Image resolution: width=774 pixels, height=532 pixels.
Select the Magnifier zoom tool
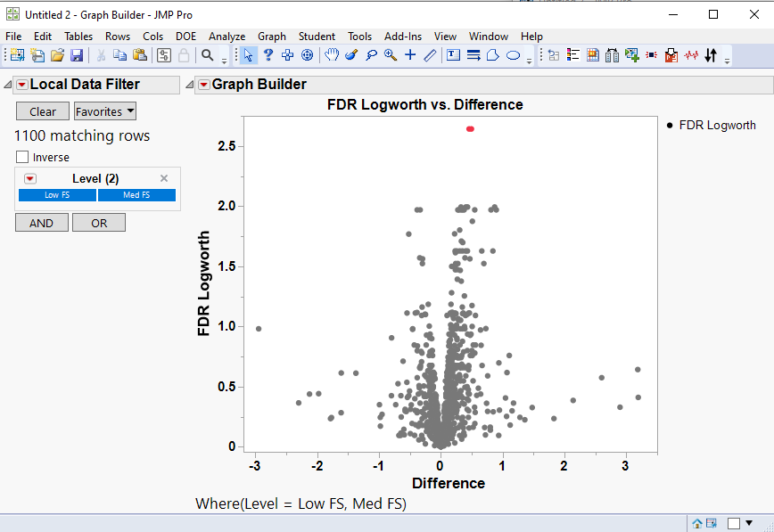tap(389, 55)
